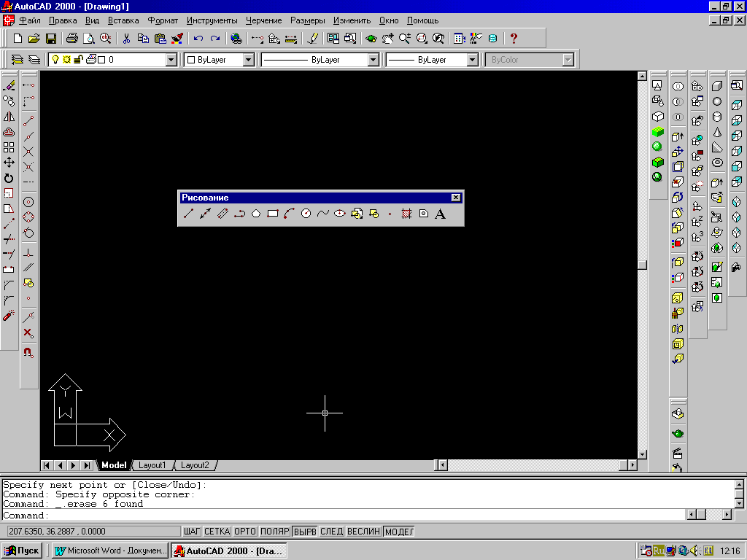This screenshot has height=560, width=747.
Task: Select the Multiline Text tool (A icon)
Action: pyautogui.click(x=440, y=214)
